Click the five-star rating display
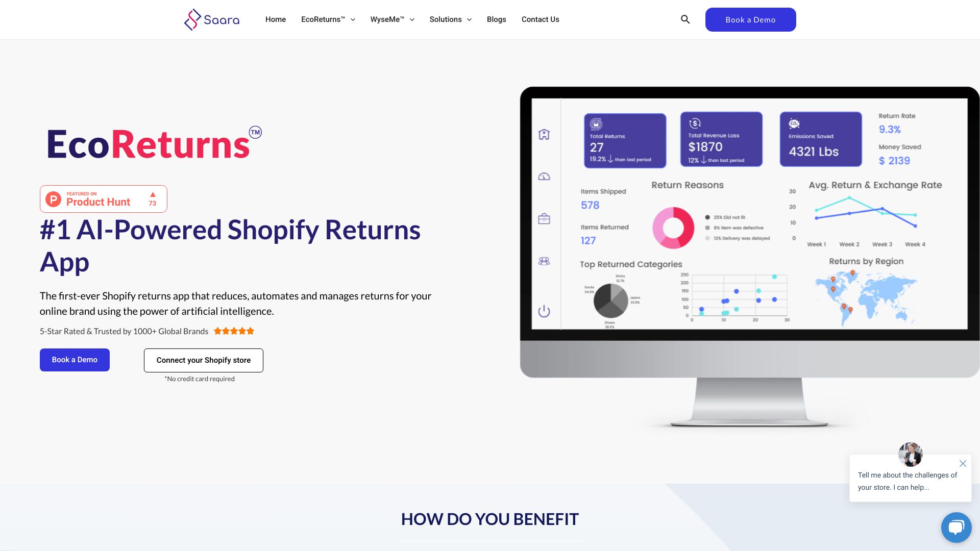 tap(234, 331)
